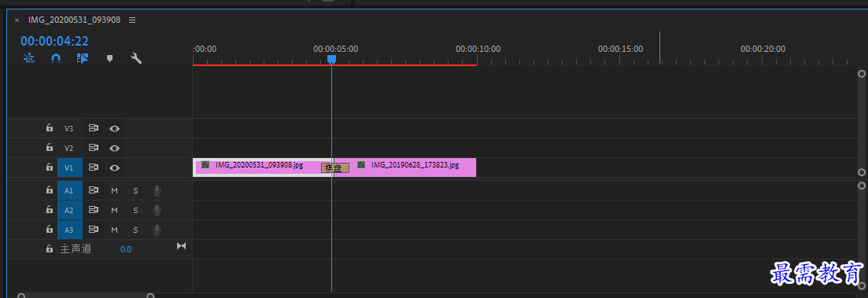
Task: Click the horizontal zoom scrollbar at bottom
Action: click(x=86, y=296)
